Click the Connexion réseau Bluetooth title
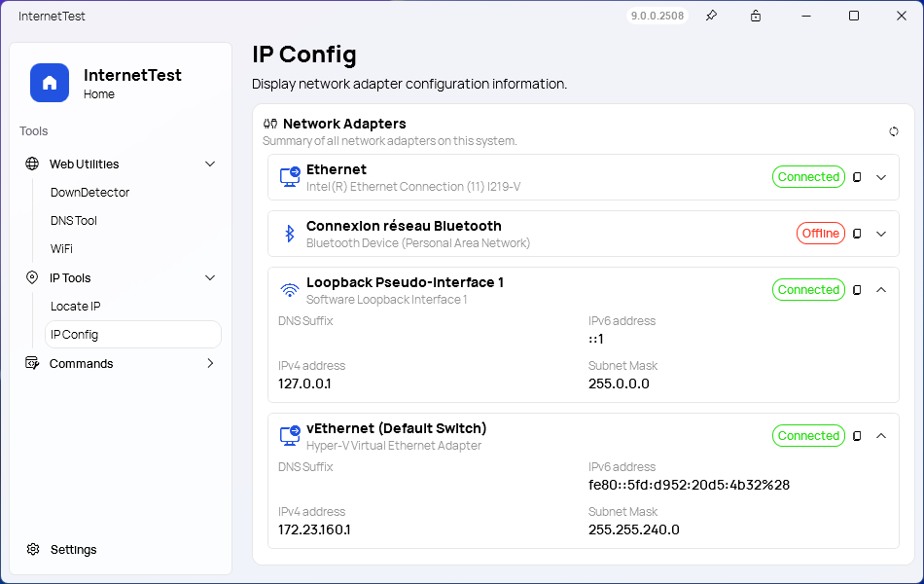 tap(404, 226)
